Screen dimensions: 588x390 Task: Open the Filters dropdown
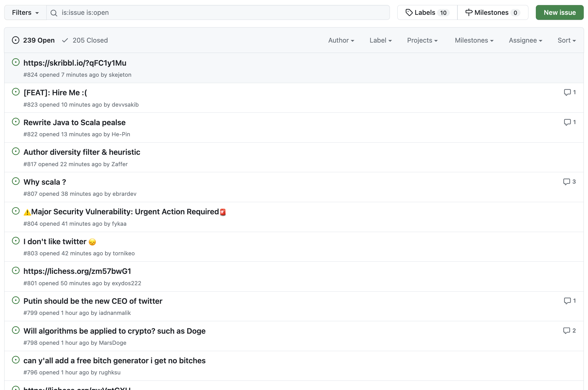click(25, 13)
